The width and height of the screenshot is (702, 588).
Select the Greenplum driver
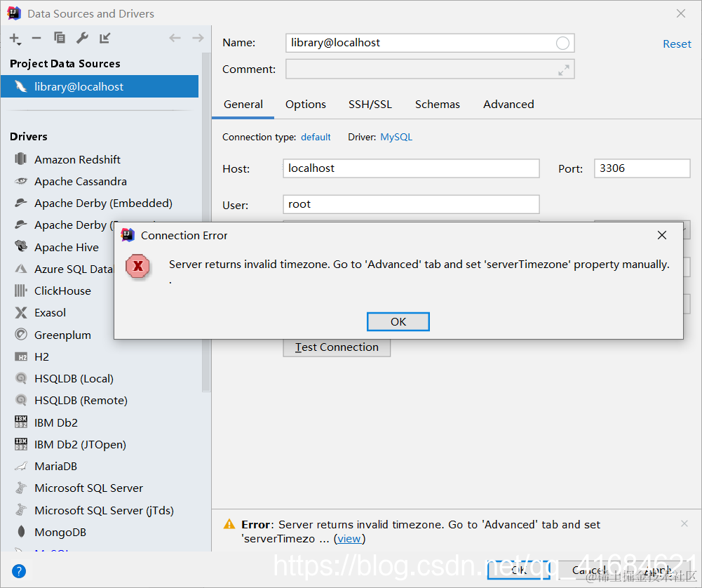click(62, 335)
